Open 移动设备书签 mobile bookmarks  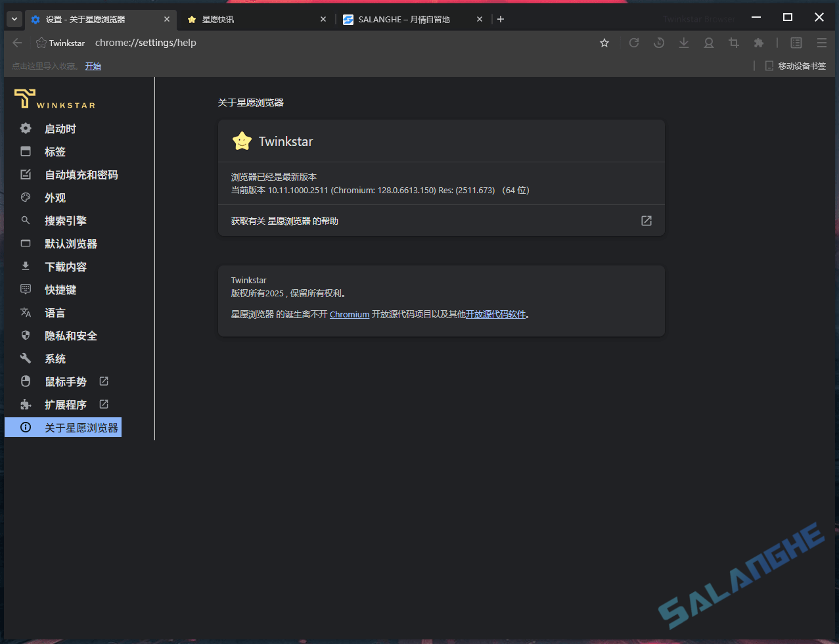click(x=795, y=66)
